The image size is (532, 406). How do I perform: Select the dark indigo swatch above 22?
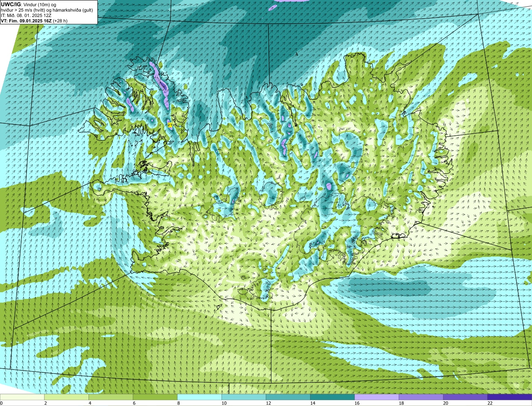tap(510, 397)
